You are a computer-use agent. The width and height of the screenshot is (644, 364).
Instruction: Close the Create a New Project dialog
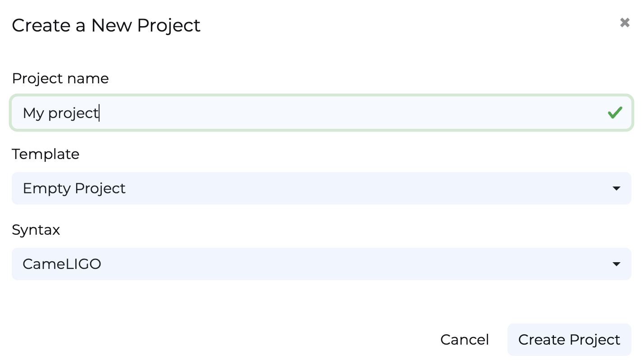(x=625, y=23)
